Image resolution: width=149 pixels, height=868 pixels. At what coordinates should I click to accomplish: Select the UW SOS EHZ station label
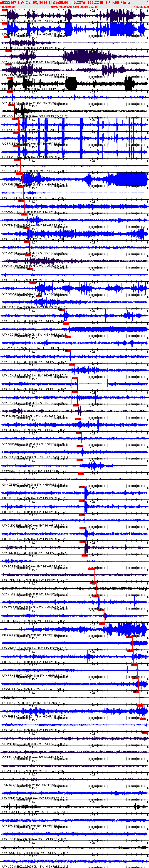pyautogui.click(x=34, y=567)
